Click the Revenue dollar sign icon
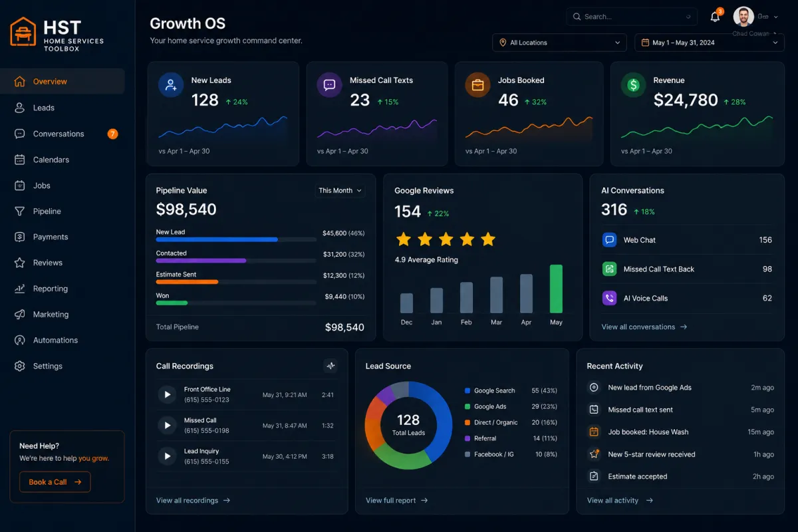Viewport: 798px width, 532px height. click(633, 85)
